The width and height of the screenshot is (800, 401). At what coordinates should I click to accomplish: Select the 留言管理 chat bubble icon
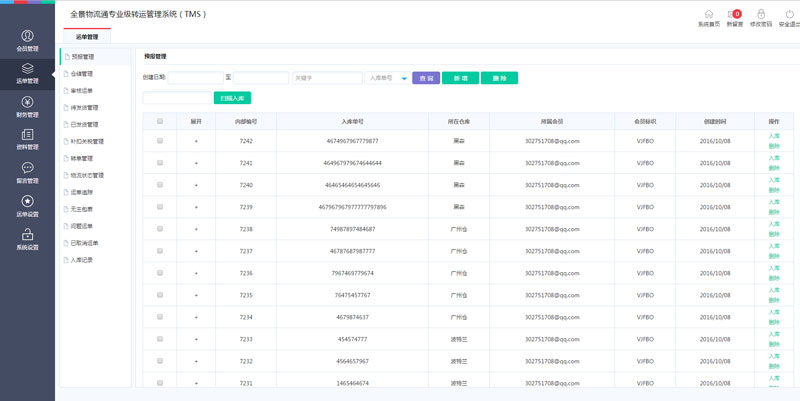click(27, 170)
